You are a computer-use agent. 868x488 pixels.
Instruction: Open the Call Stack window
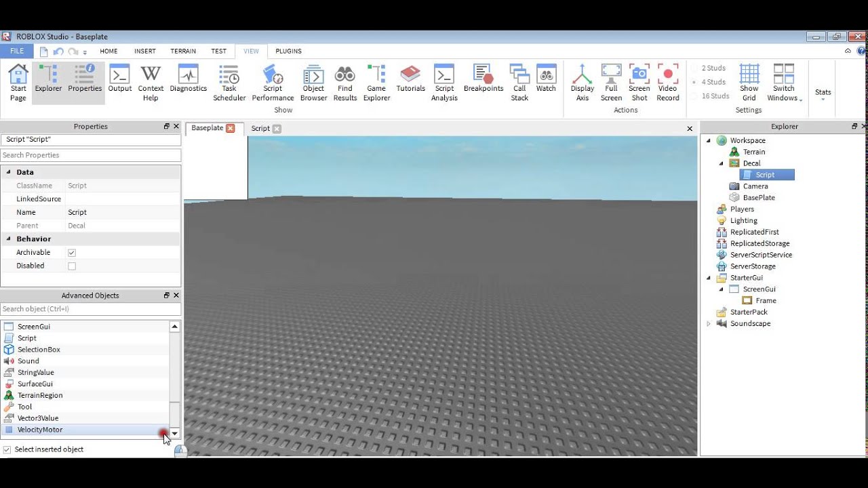(x=519, y=83)
